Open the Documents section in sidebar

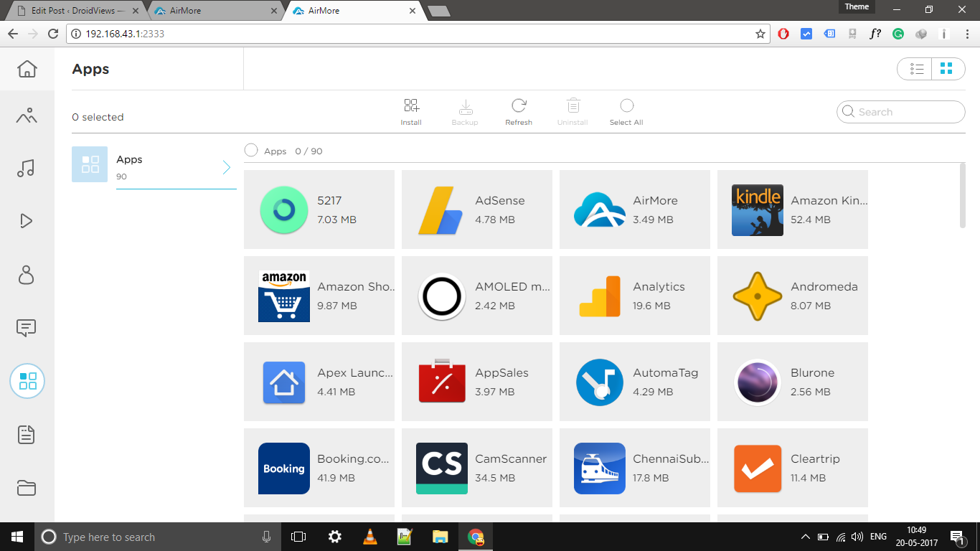27,435
